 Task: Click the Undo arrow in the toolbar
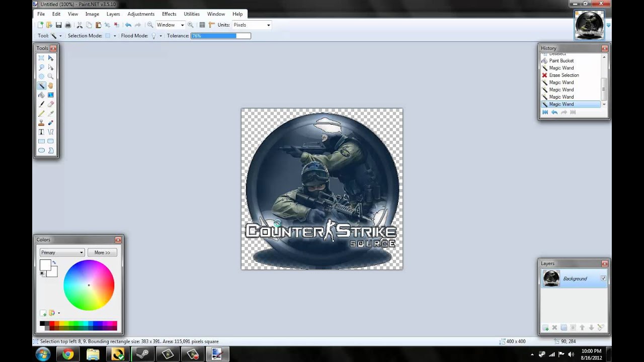click(128, 25)
